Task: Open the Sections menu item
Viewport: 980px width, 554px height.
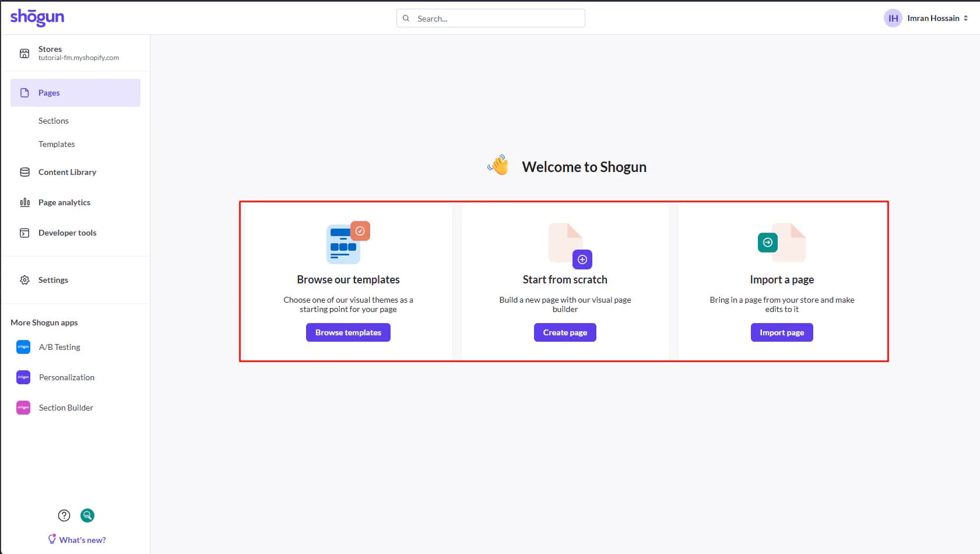Action: coord(54,121)
